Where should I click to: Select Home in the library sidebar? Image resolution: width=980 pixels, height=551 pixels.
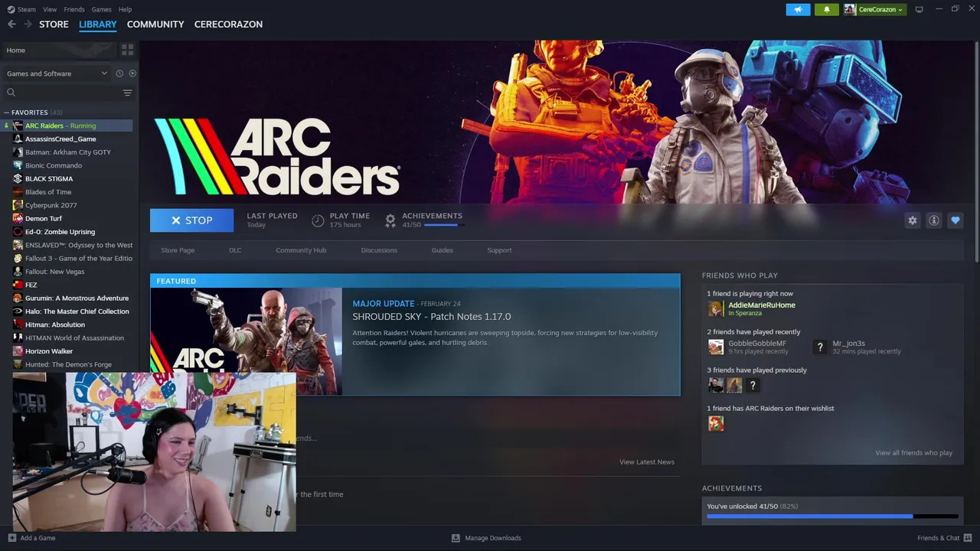click(59, 50)
